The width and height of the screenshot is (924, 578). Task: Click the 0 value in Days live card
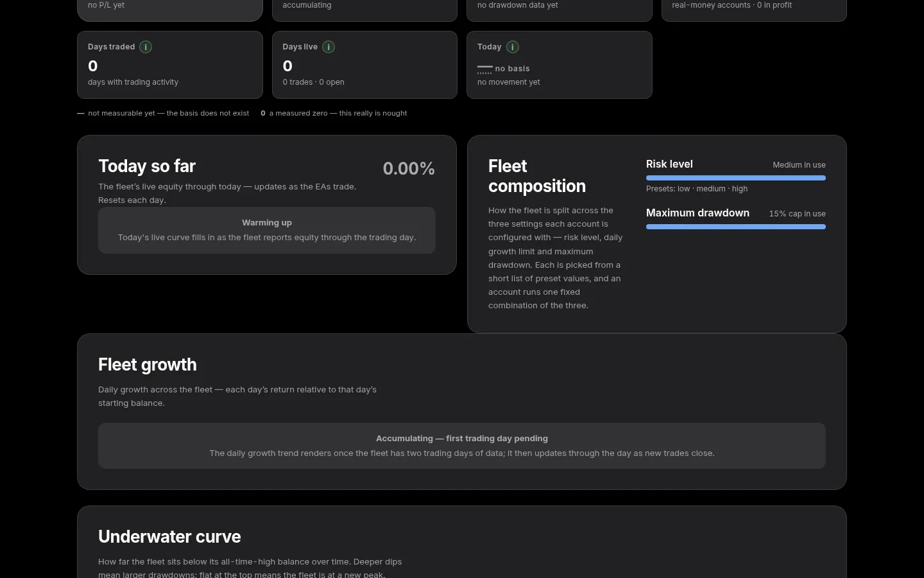[x=287, y=66]
